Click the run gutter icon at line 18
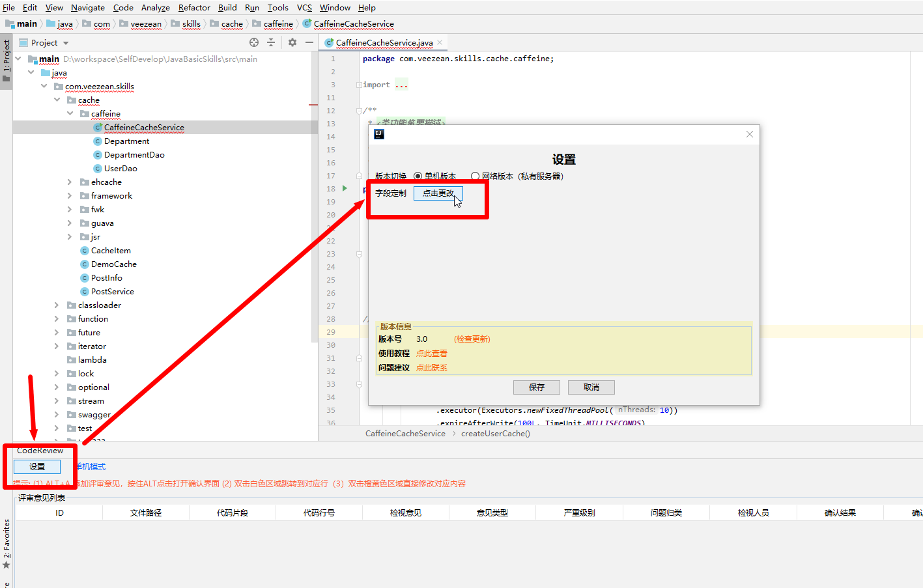The height and width of the screenshot is (588, 923). pyautogui.click(x=345, y=188)
